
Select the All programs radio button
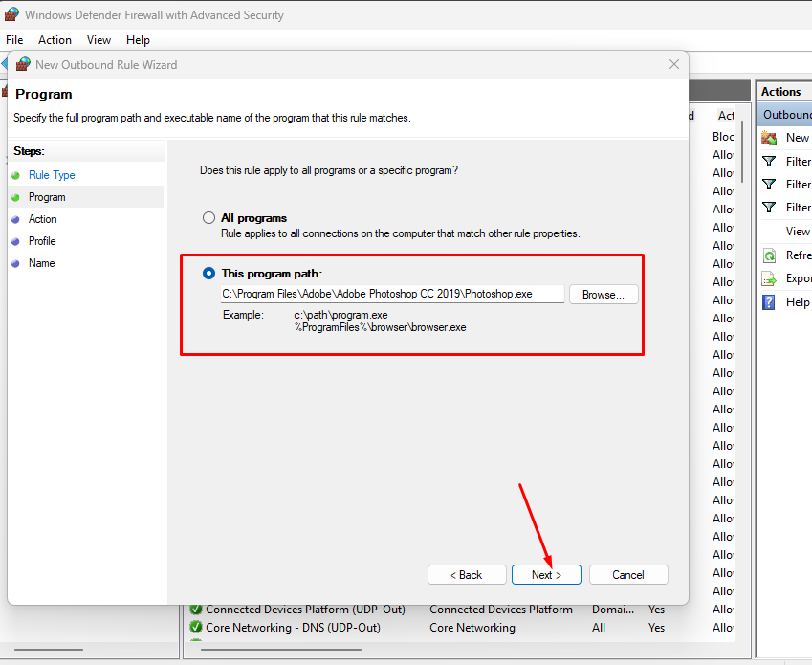(208, 218)
